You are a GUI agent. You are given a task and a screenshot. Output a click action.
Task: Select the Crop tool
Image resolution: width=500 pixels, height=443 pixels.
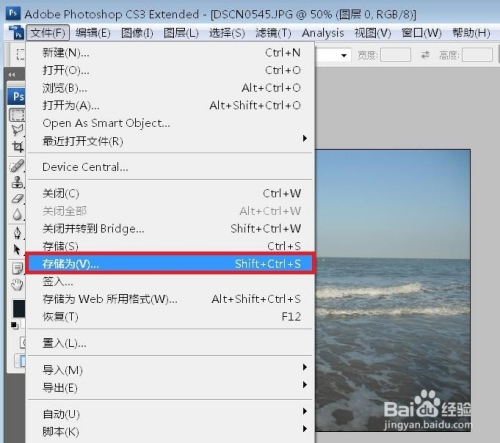click(x=18, y=146)
